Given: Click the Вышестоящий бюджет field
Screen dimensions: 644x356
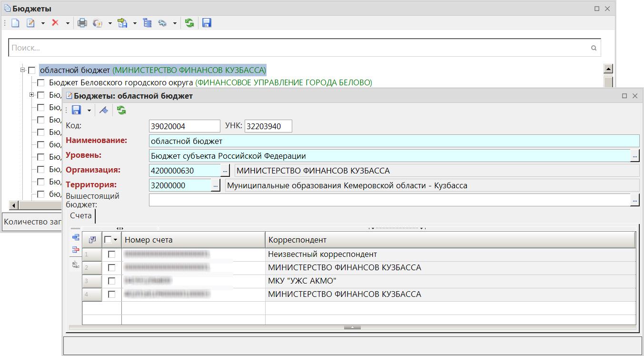Looking at the screenshot, I should tap(389, 200).
